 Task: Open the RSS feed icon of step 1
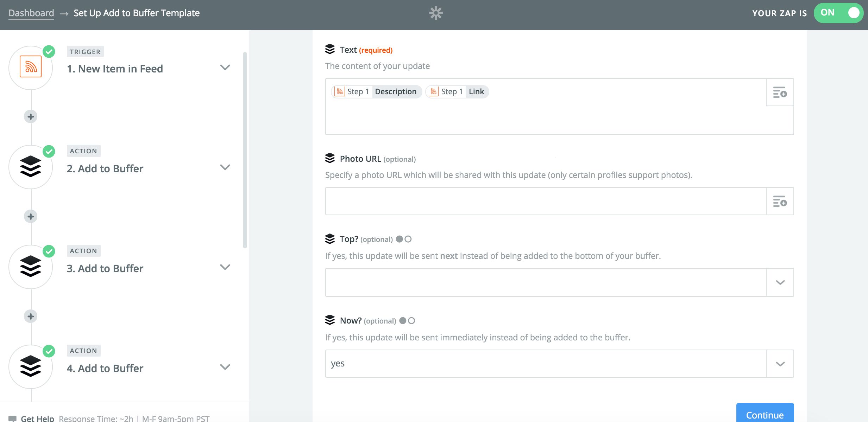point(31,66)
